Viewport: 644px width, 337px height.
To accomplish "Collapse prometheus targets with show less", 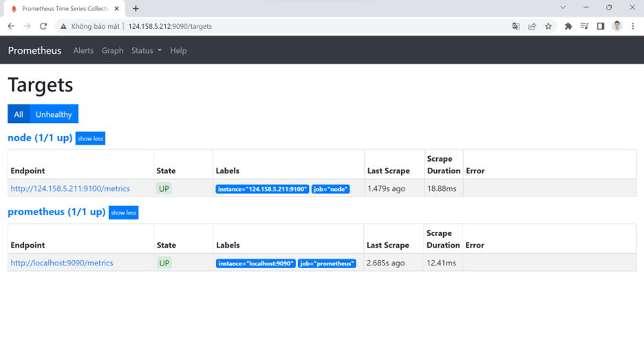I will pos(124,213).
